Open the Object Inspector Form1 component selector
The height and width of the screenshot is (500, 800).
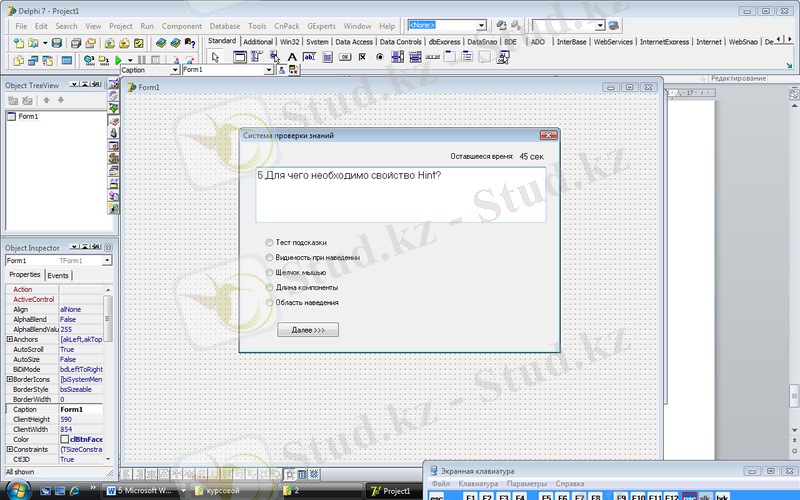tap(107, 260)
